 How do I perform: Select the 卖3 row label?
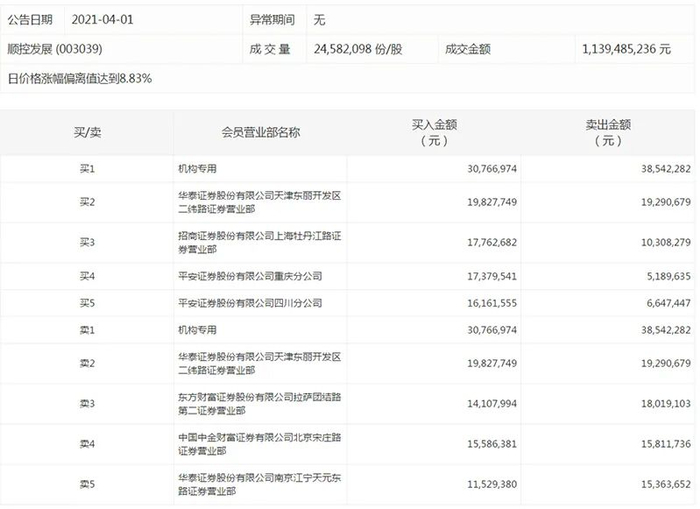pos(87,404)
